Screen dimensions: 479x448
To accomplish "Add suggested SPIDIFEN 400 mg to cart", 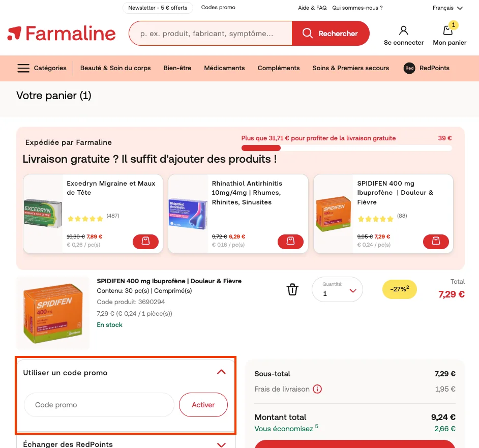I will click(436, 242).
